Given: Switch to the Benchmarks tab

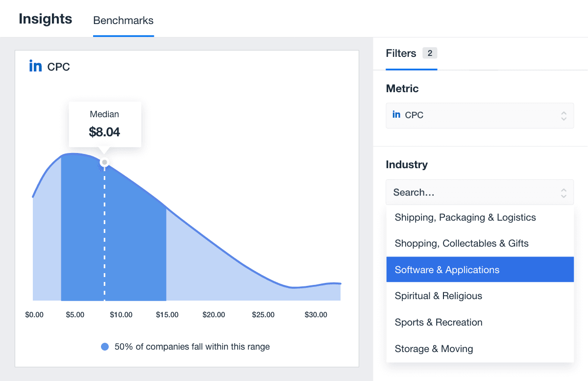Looking at the screenshot, I should click(x=123, y=21).
